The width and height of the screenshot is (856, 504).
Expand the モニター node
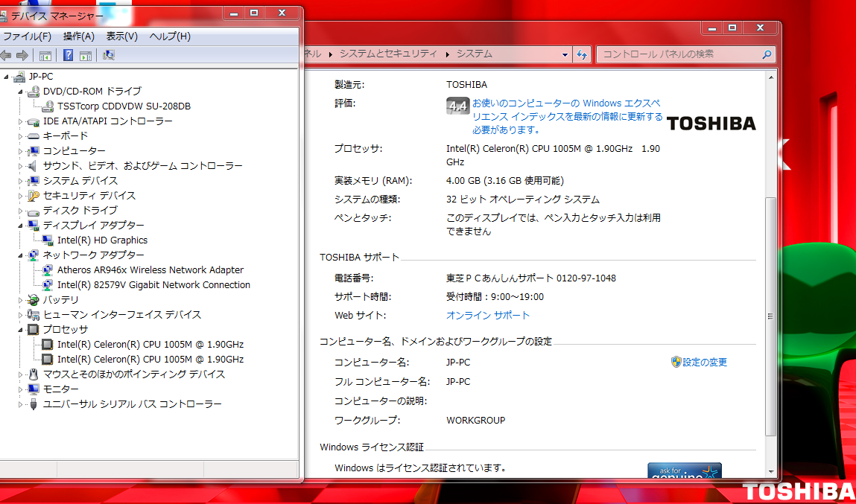point(21,389)
